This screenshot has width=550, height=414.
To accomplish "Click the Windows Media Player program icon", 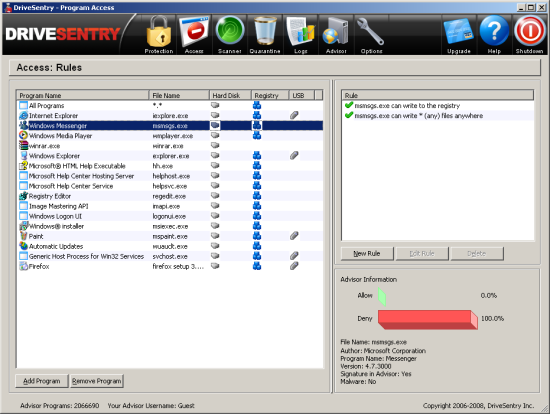I will [24, 135].
